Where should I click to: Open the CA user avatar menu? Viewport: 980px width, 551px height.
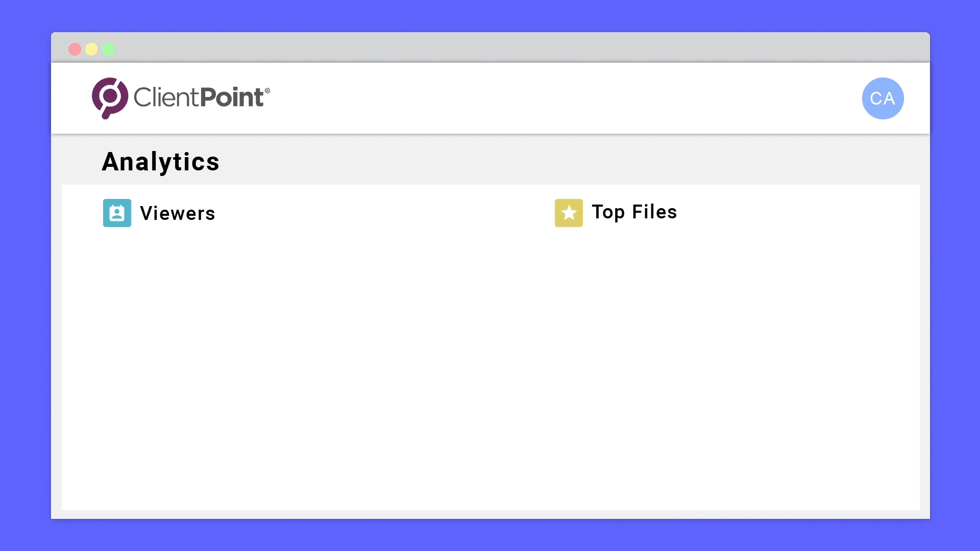pos(883,98)
